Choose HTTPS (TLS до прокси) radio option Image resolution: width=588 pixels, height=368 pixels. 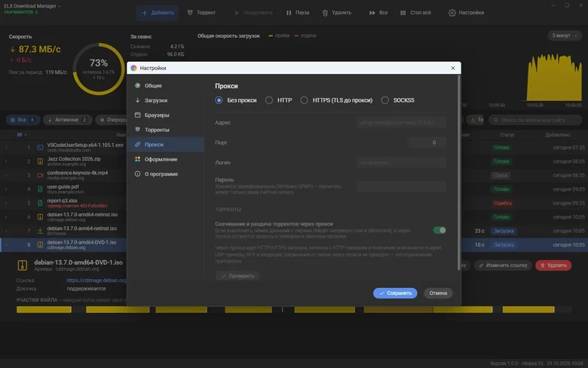click(336, 100)
